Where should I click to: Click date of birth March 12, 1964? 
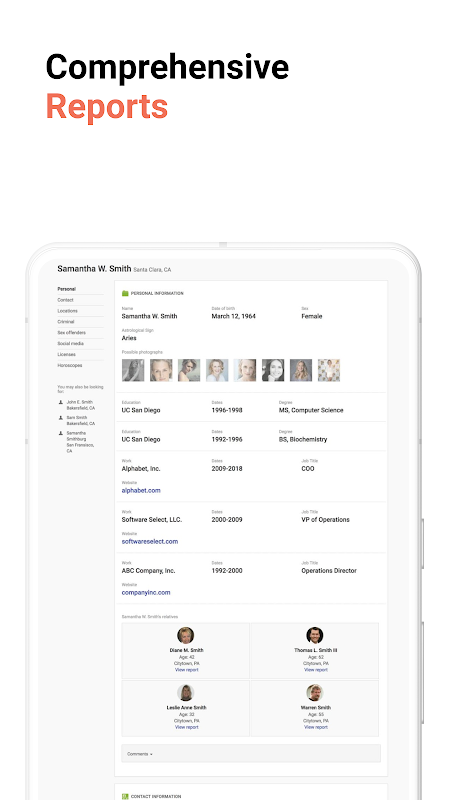coord(234,316)
